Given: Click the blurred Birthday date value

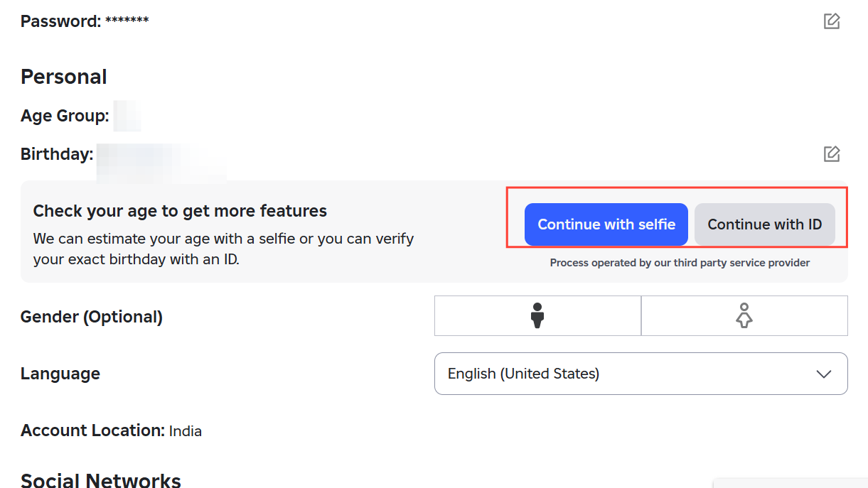Looking at the screenshot, I should tap(161, 155).
